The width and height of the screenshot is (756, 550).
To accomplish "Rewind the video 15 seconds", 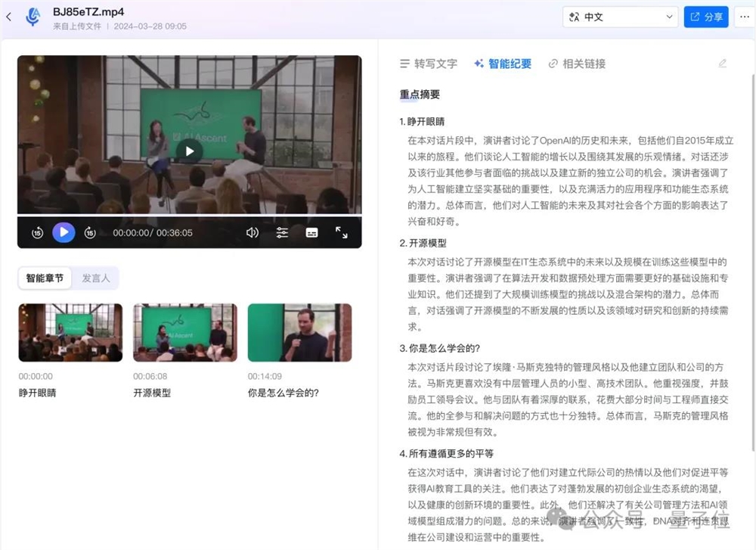I will tap(37, 233).
